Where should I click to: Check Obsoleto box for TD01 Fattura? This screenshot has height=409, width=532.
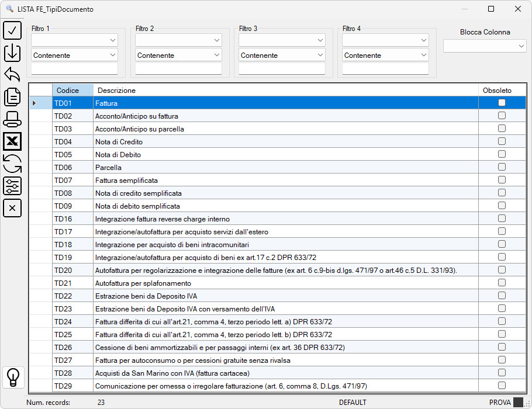pyautogui.click(x=502, y=102)
